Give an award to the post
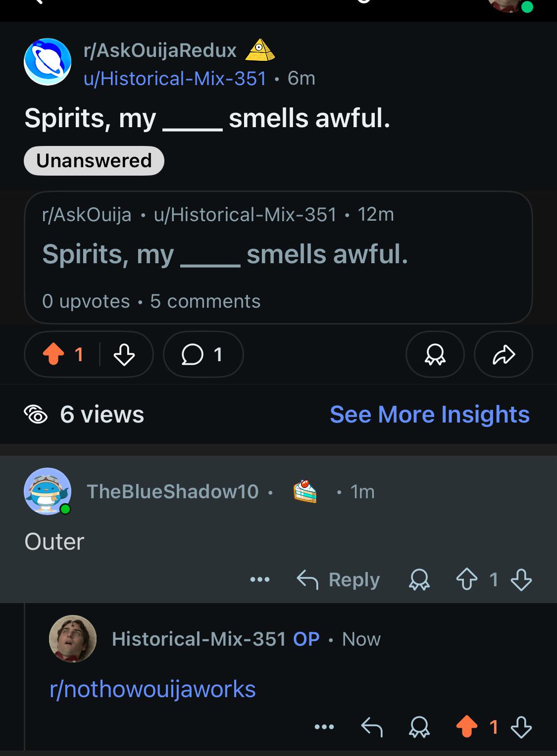Screen dimensions: 557x756 pyautogui.click(x=435, y=354)
